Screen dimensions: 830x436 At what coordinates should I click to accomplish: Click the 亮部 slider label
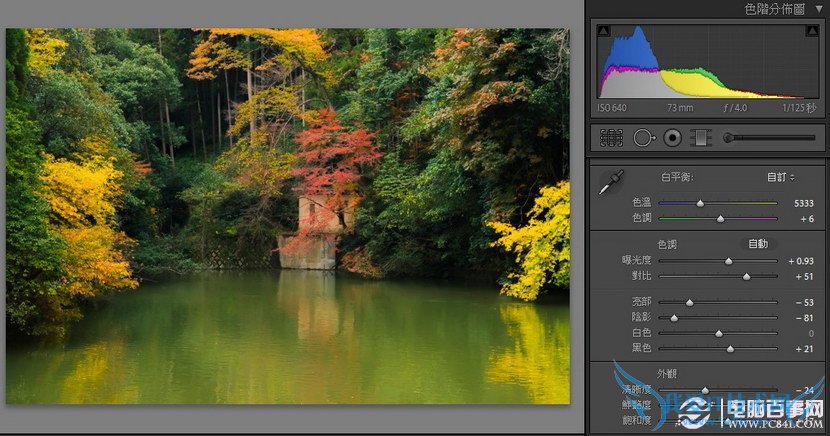642,302
